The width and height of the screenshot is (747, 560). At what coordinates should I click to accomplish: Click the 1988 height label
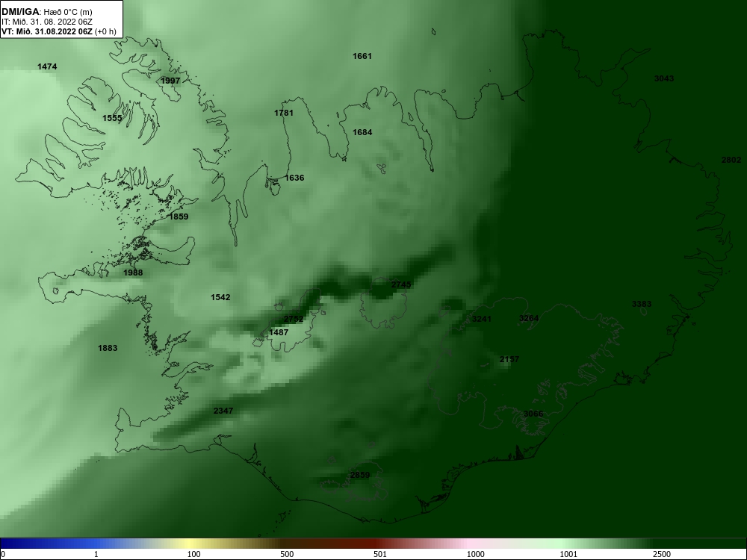point(133,273)
